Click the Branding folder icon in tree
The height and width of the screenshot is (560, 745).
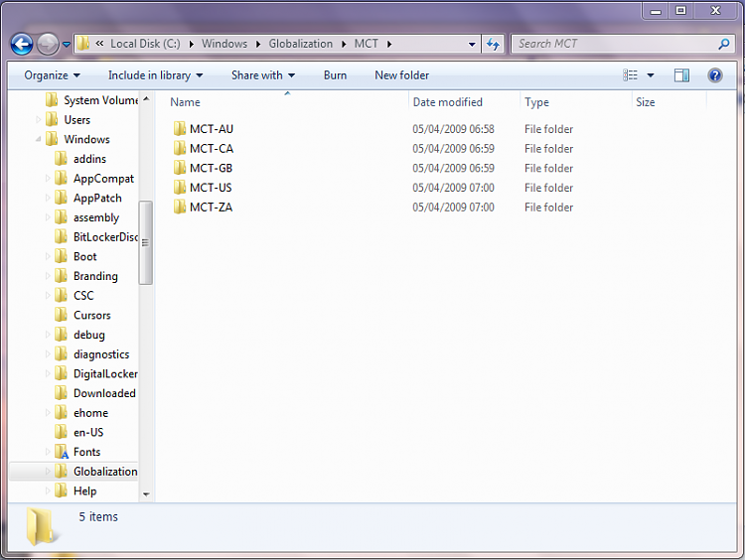point(61,275)
